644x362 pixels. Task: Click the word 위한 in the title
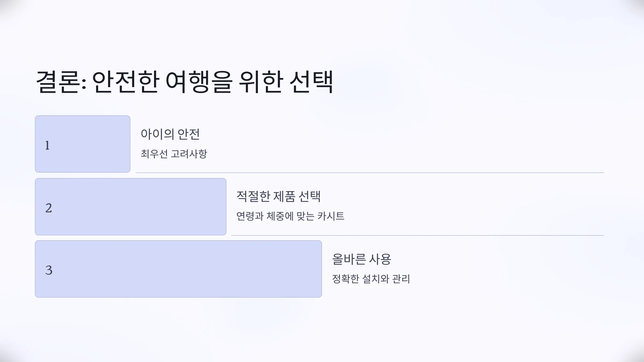pos(261,82)
